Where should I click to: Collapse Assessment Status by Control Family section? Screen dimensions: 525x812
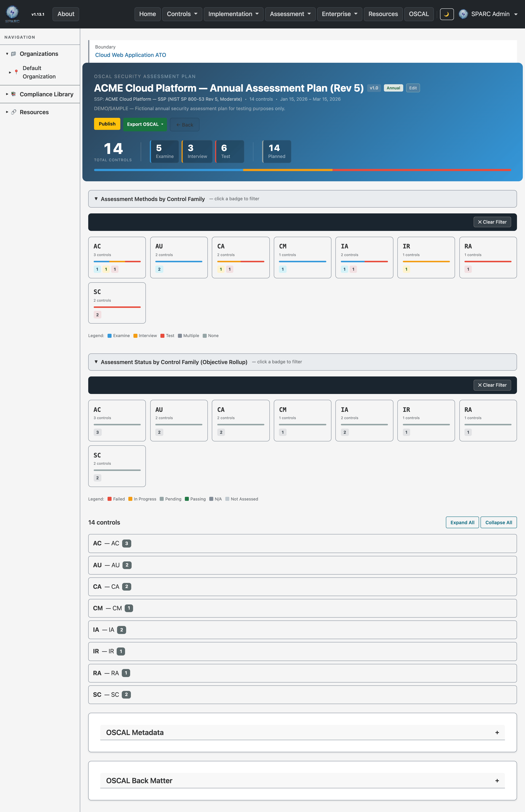pyautogui.click(x=302, y=362)
